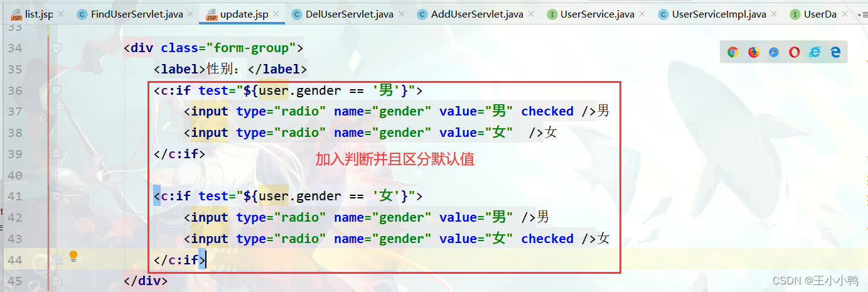
Task: Click line number 40 in gutter
Action: (x=16, y=175)
